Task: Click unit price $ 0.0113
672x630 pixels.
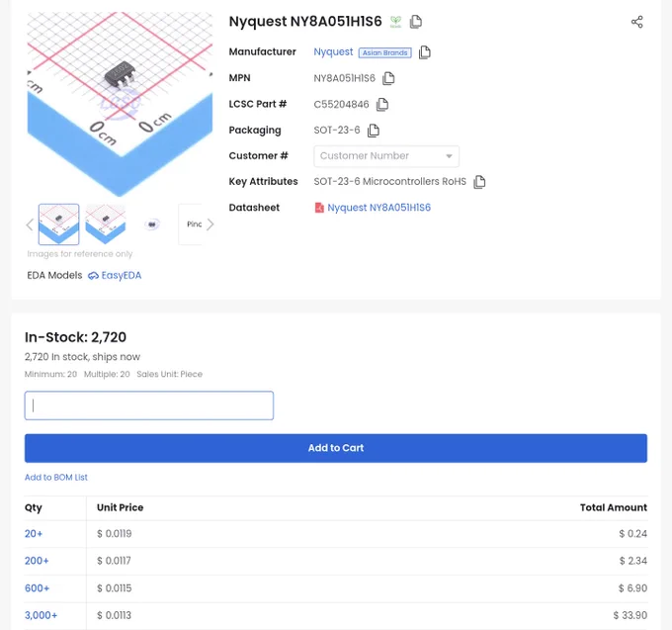Action: point(114,615)
